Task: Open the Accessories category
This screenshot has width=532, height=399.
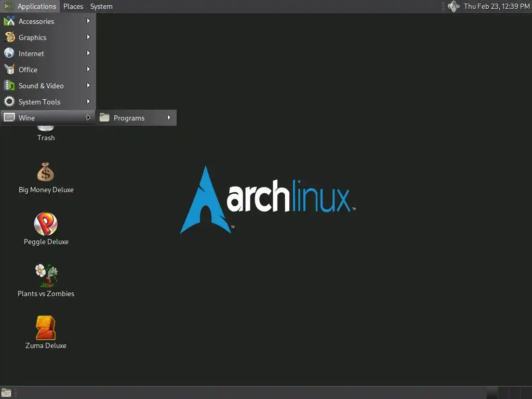Action: 48,21
